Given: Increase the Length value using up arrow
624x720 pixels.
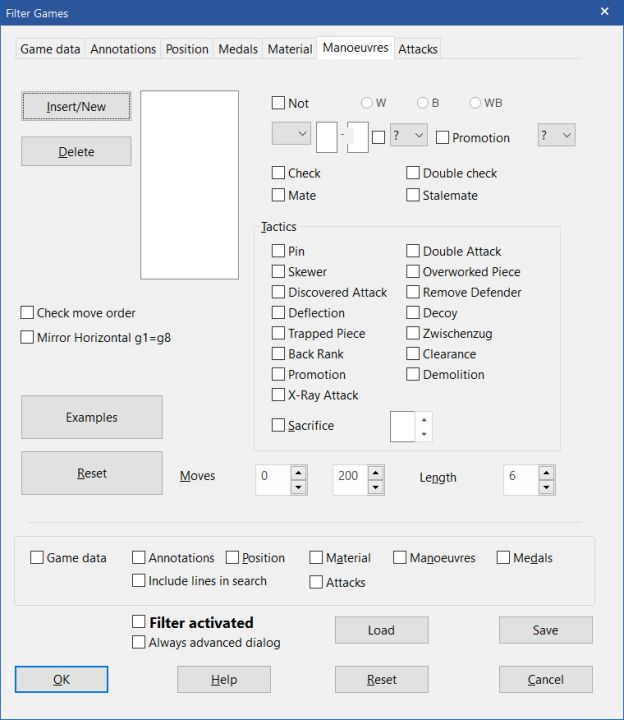Looking at the screenshot, I should 546,472.
